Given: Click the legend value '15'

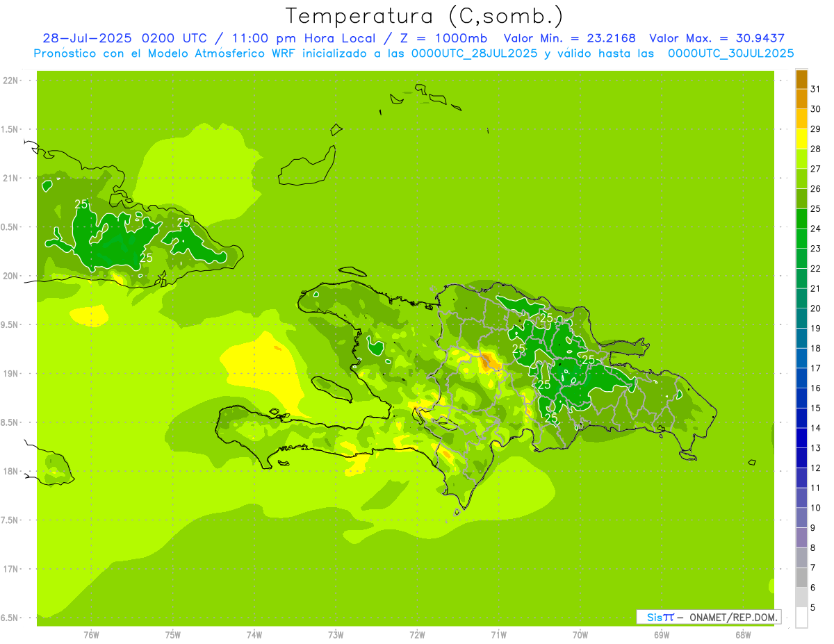Looking at the screenshot, I should tap(815, 408).
